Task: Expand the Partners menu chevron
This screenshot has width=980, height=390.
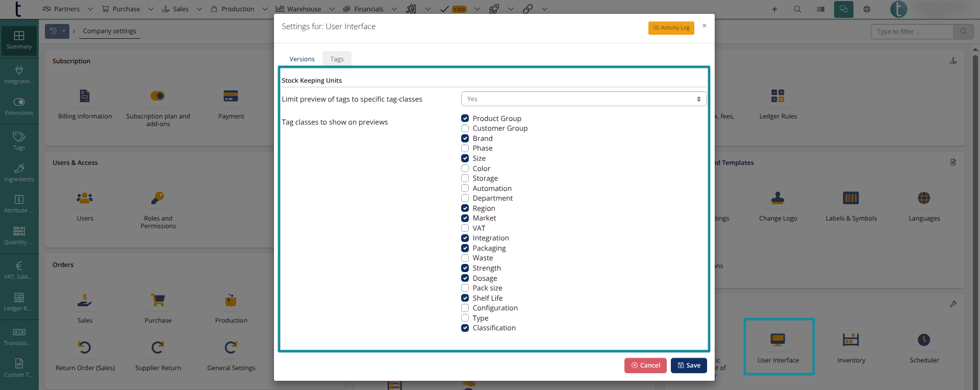Action: pyautogui.click(x=90, y=9)
